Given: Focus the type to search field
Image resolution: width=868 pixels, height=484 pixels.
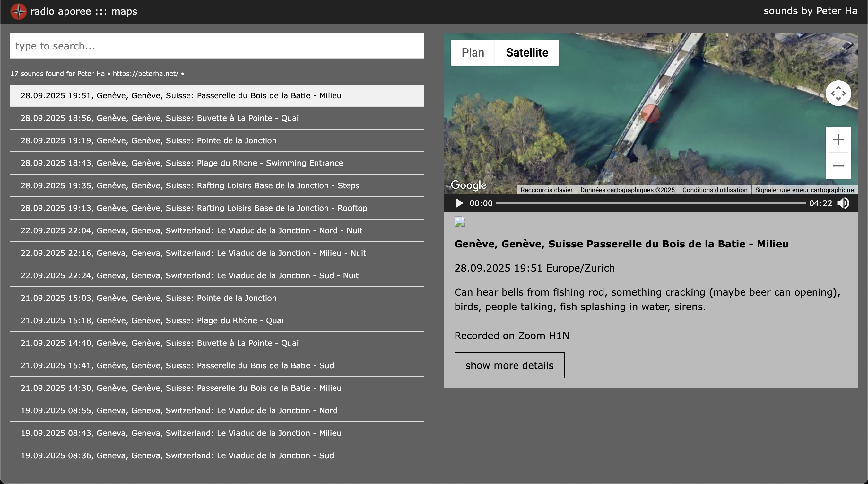Looking at the screenshot, I should coord(217,46).
